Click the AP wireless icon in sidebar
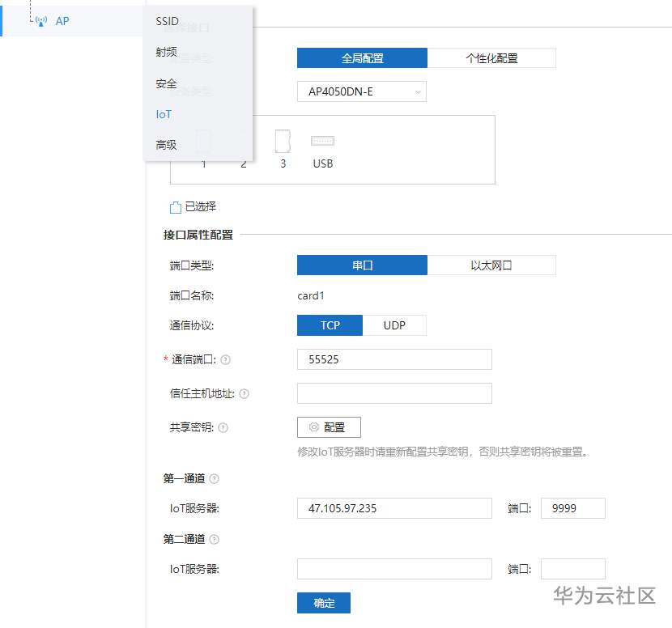This screenshot has height=628, width=672. [x=41, y=21]
